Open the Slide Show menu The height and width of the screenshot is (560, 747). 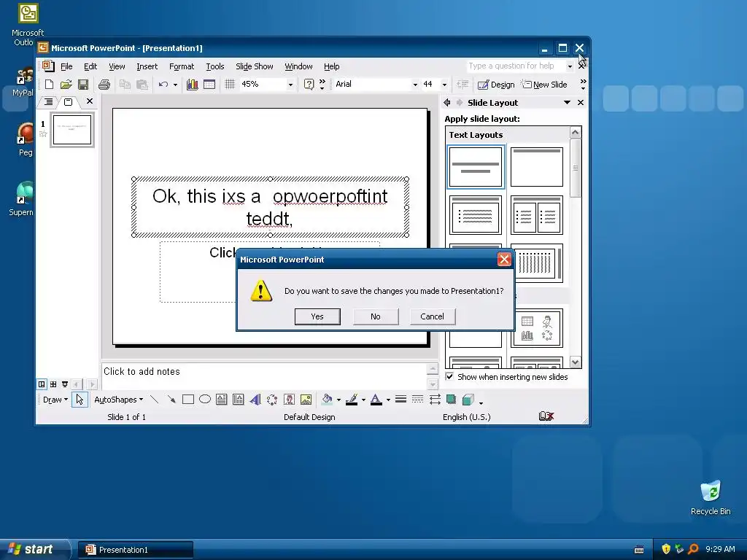point(254,66)
